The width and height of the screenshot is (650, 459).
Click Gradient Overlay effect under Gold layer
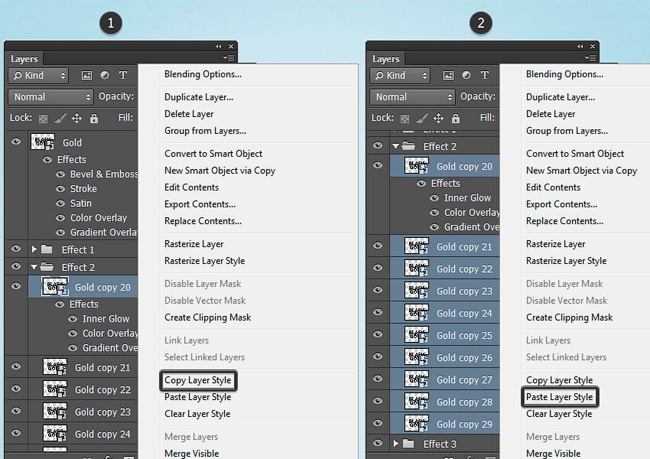point(104,233)
